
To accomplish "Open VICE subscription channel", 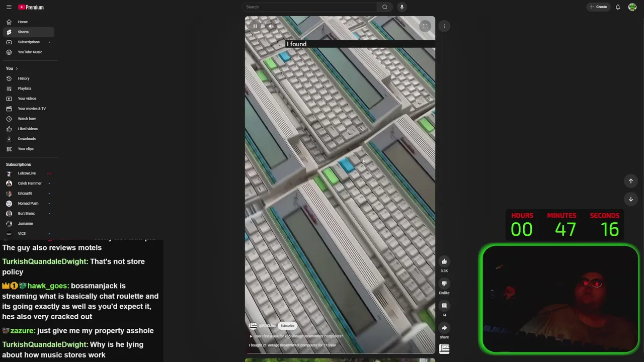I will coord(29,234).
